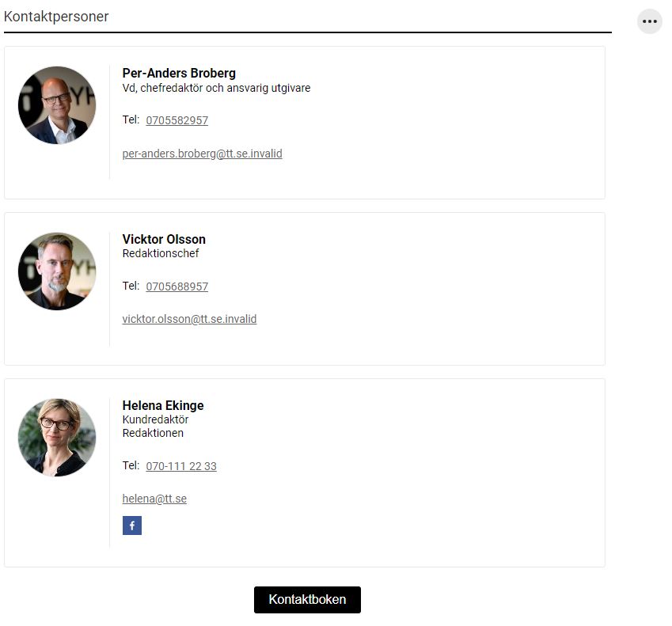Email helena@tt.se
This screenshot has width=672, height=626.
[x=154, y=499]
